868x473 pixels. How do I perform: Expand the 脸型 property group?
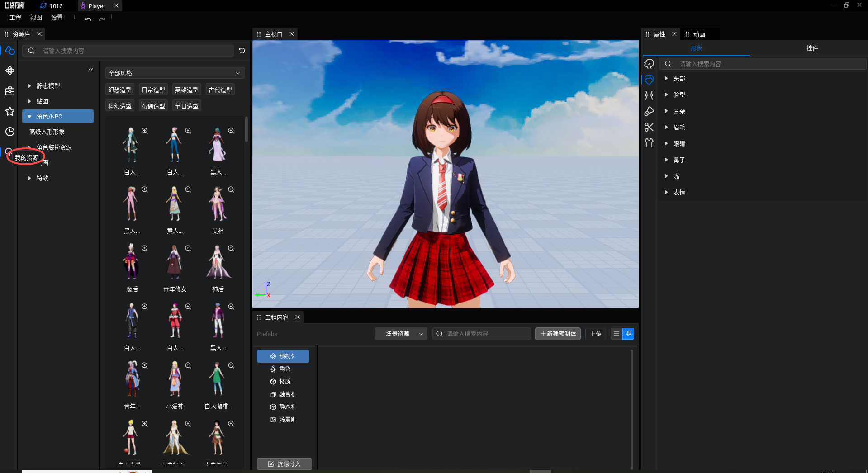coord(666,95)
